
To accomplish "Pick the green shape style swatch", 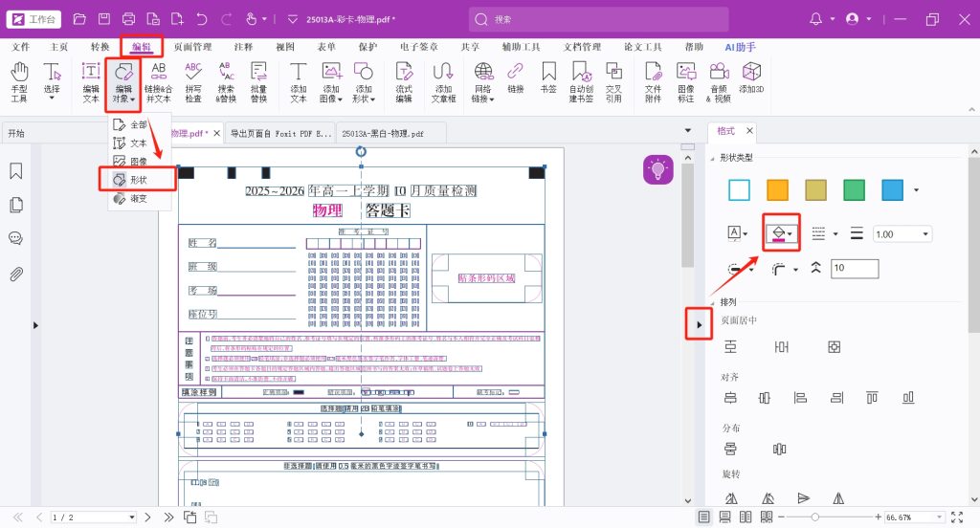I will click(854, 190).
